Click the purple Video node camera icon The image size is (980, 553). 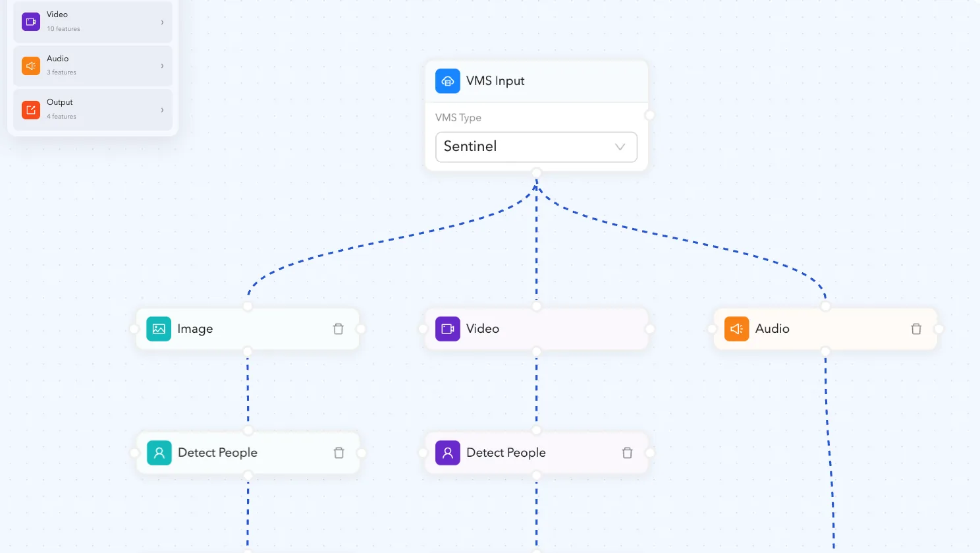[448, 329]
